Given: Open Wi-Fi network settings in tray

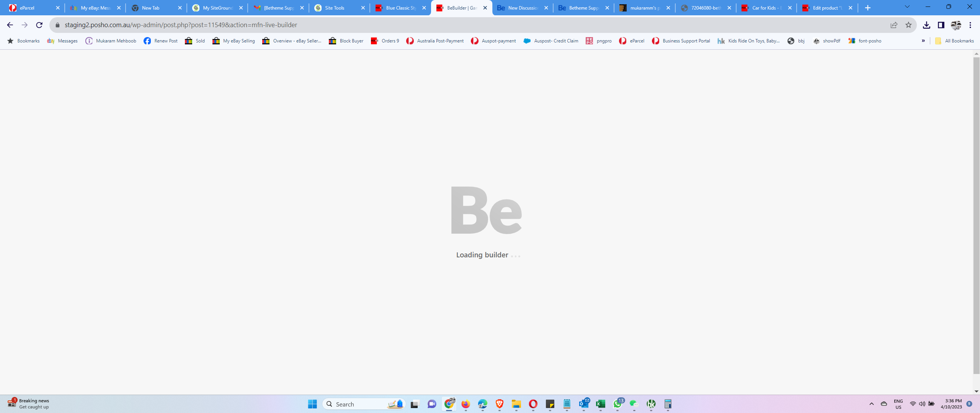Looking at the screenshot, I should click(913, 404).
